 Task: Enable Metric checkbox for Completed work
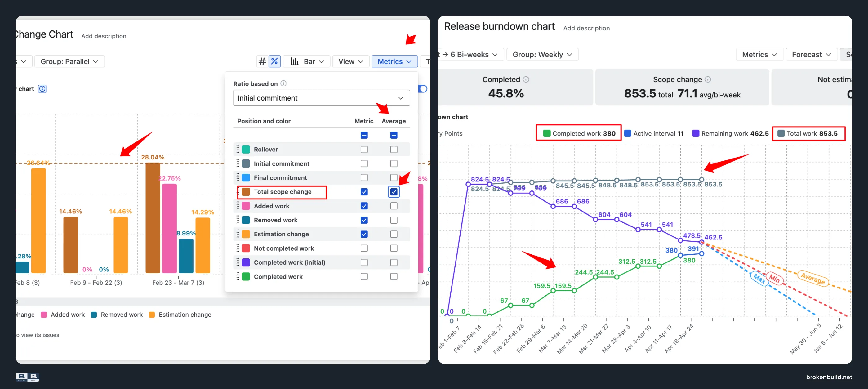click(x=364, y=276)
